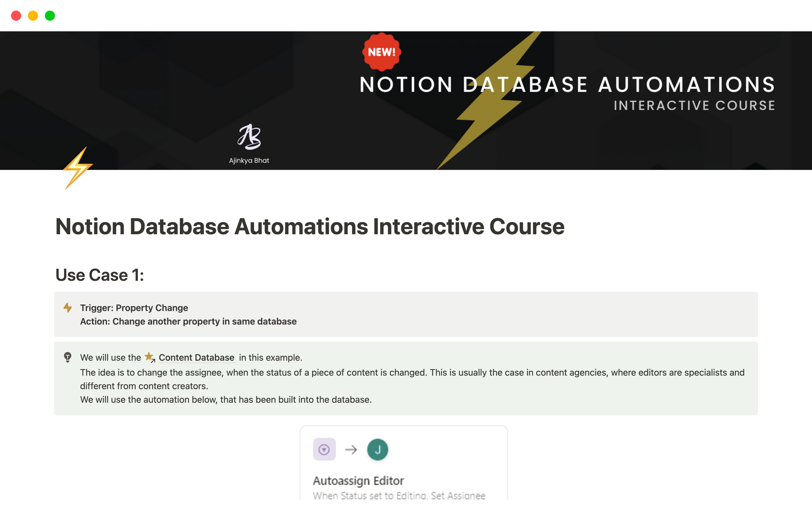Click the green window maximize button
812x508 pixels.
[50, 16]
